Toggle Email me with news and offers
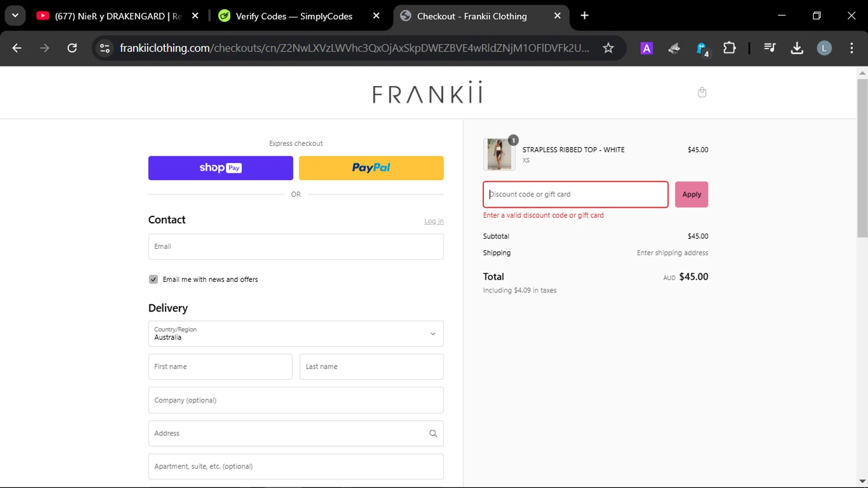Image resolution: width=868 pixels, height=488 pixels. (153, 280)
